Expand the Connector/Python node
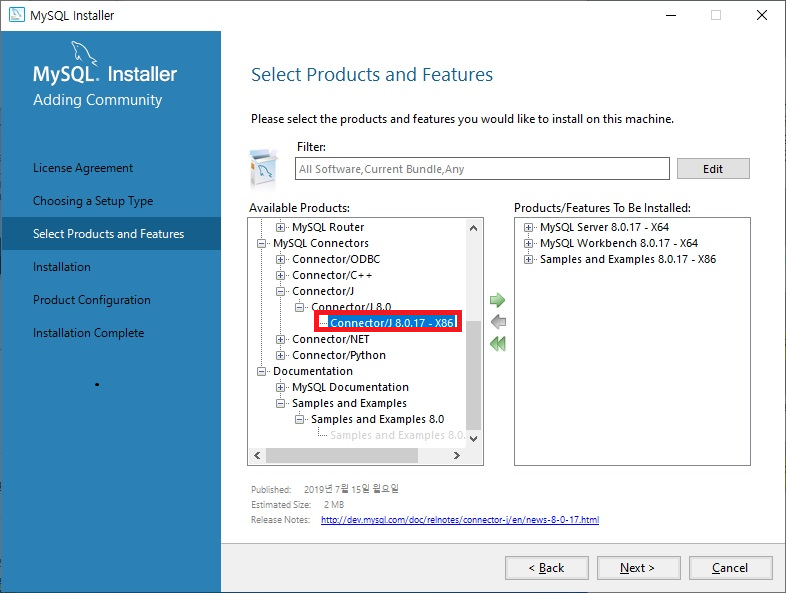 pyautogui.click(x=280, y=355)
